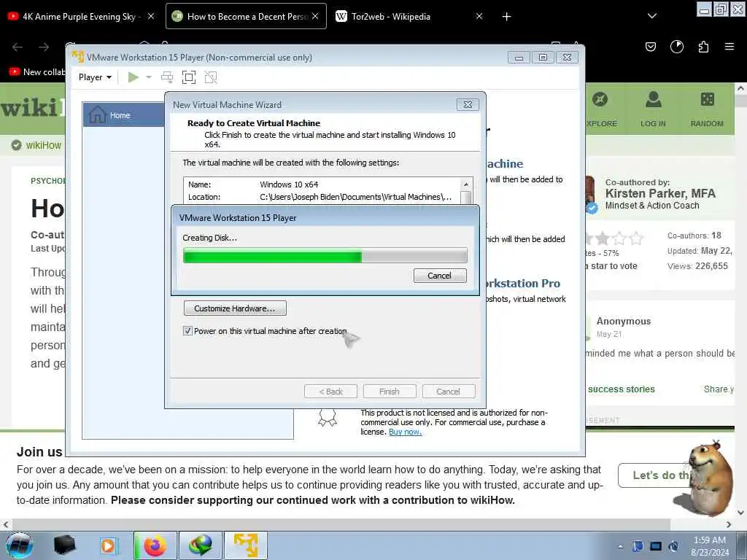
Task: Open the browser extensions puzzle icon
Action: pyautogui.click(x=703, y=47)
